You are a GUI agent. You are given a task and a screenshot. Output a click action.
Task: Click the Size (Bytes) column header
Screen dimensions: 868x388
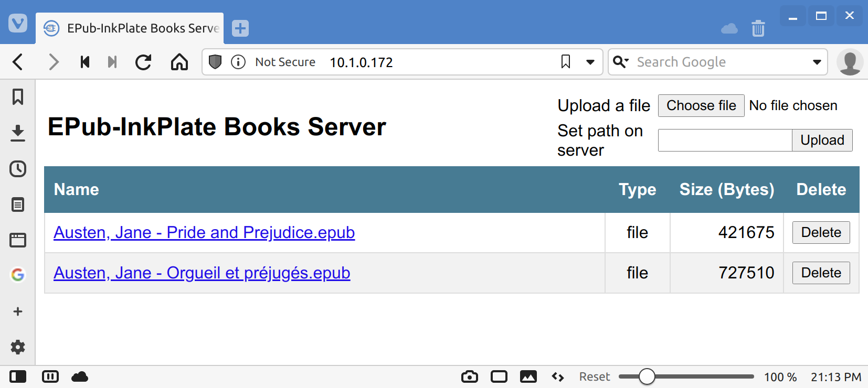pos(727,189)
